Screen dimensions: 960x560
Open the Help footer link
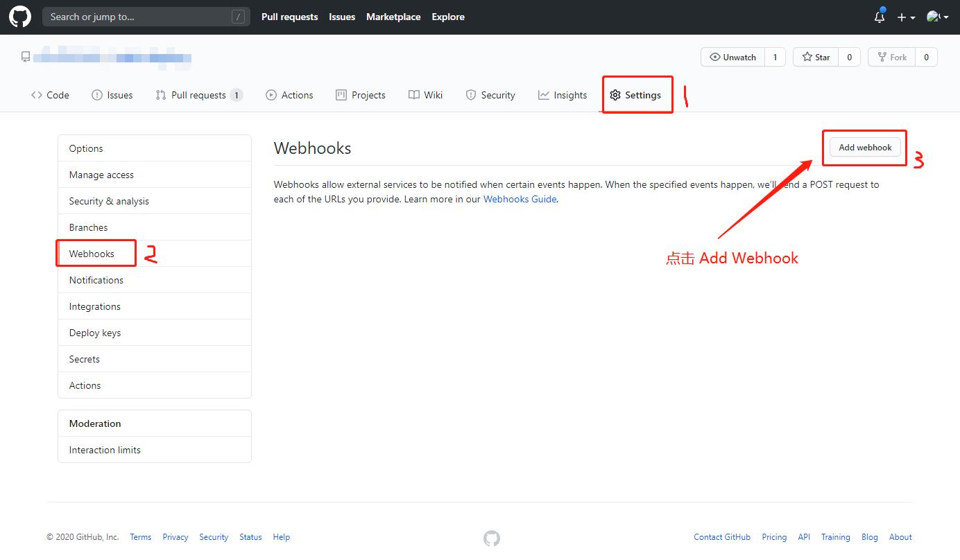(281, 537)
